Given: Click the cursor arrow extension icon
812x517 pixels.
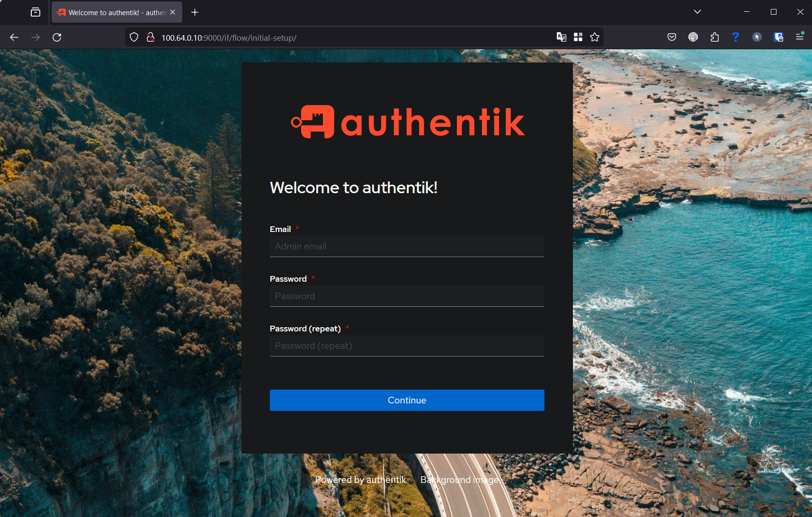Looking at the screenshot, I should (757, 37).
